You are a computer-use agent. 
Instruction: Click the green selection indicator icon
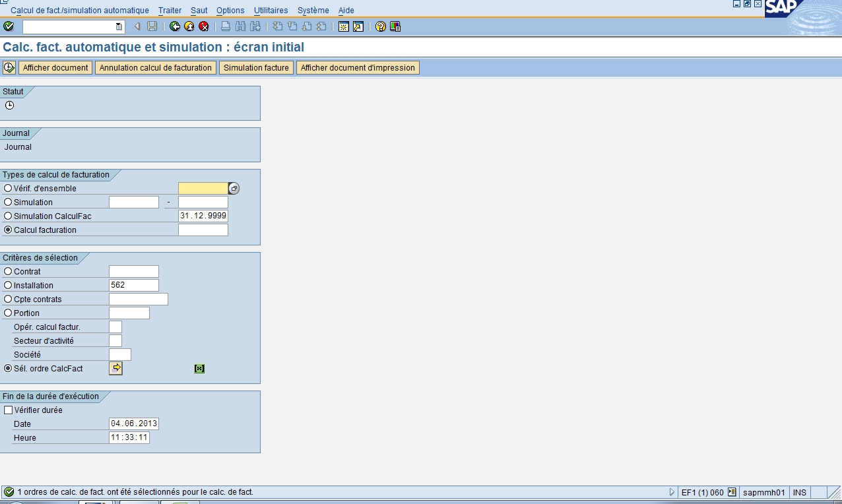point(199,369)
